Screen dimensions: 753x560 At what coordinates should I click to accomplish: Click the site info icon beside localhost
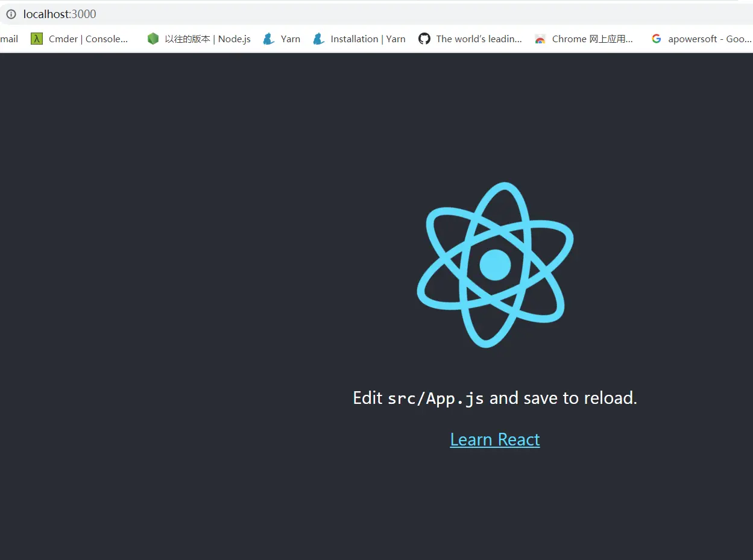[11, 14]
